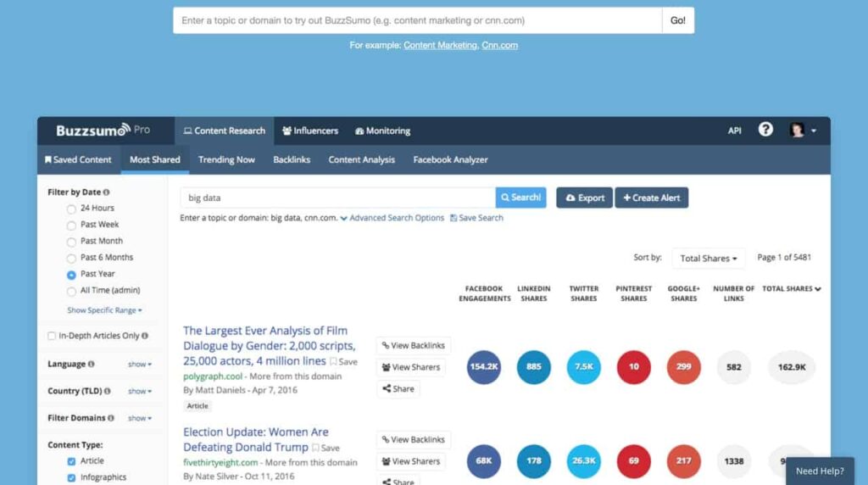Click the big data search field
868x485 pixels.
tap(337, 198)
